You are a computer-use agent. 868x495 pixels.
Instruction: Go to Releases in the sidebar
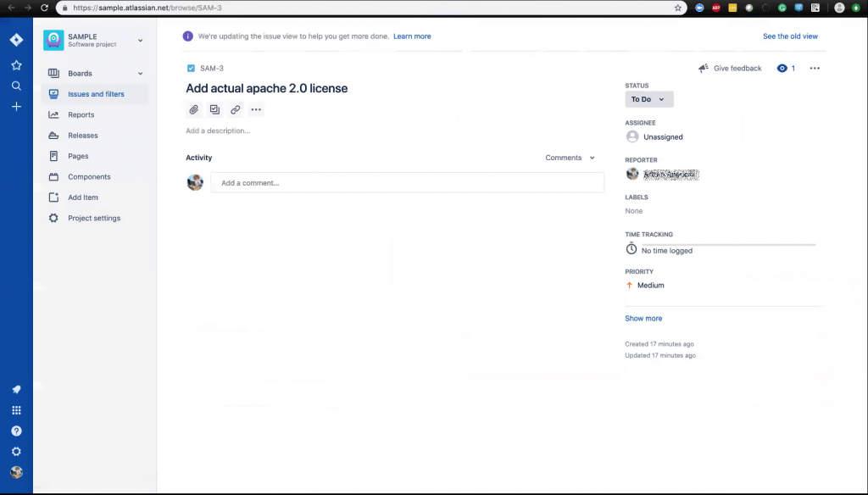83,136
